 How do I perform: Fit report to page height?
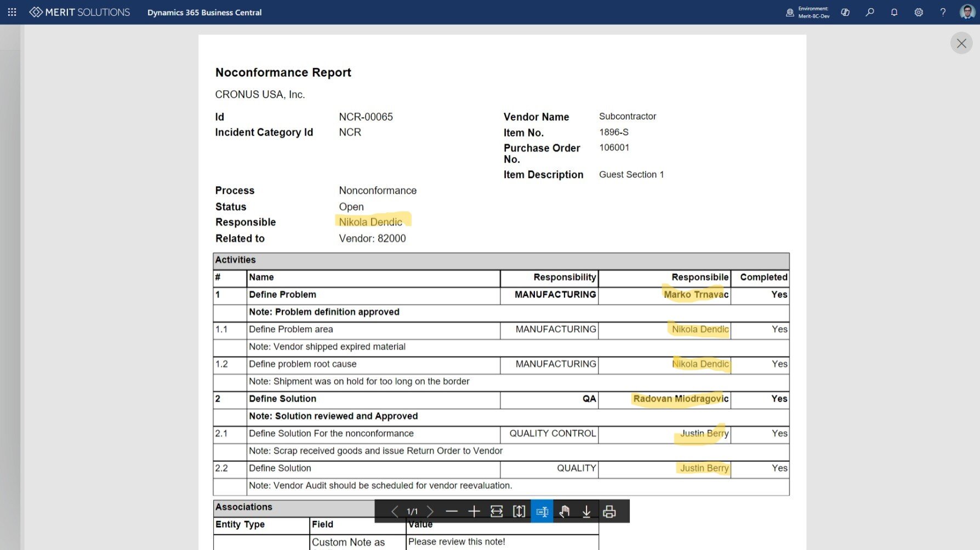pyautogui.click(x=519, y=511)
